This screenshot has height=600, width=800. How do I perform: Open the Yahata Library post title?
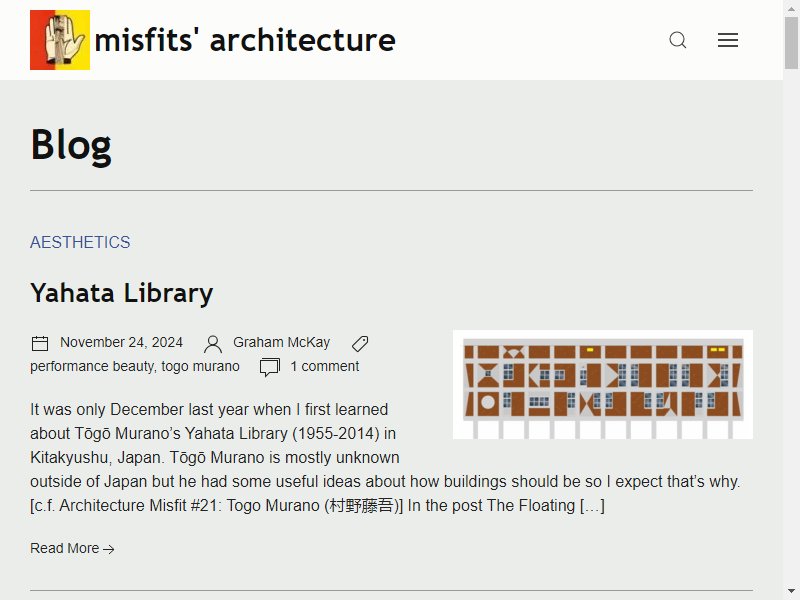[x=121, y=293]
